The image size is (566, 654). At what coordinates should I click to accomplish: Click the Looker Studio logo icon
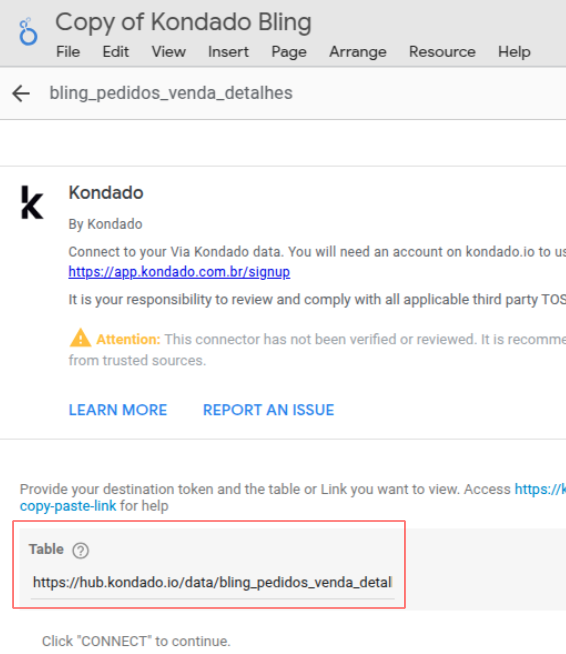(28, 31)
